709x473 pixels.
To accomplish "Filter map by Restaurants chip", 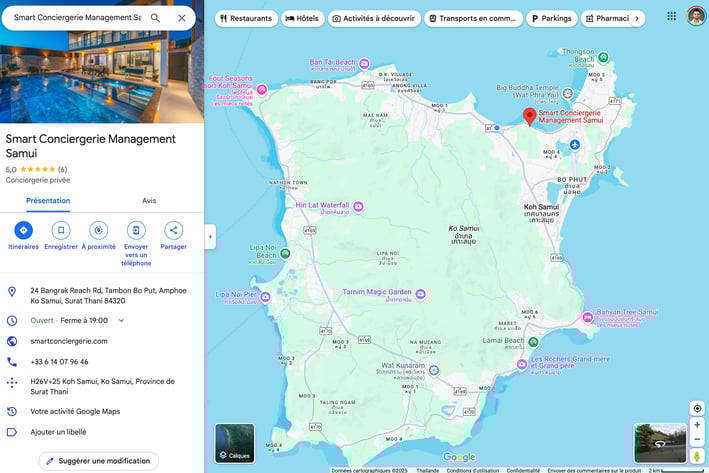I will coord(246,19).
